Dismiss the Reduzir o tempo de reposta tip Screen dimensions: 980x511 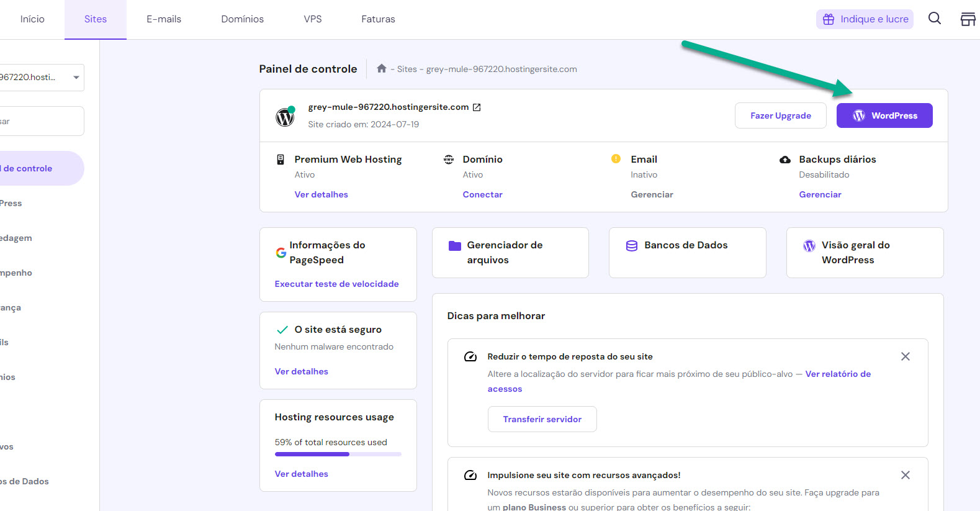[x=906, y=356]
